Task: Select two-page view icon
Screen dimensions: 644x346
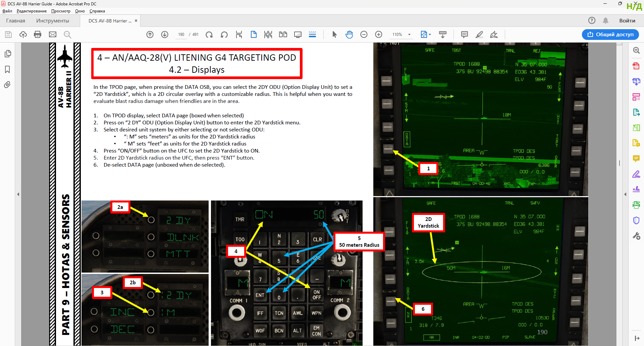Action: click(283, 35)
